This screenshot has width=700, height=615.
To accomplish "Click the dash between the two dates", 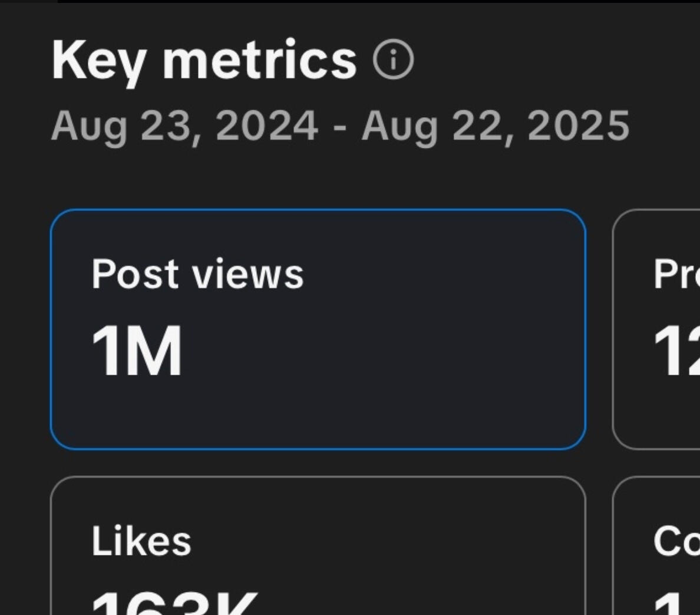I will pos(339,127).
